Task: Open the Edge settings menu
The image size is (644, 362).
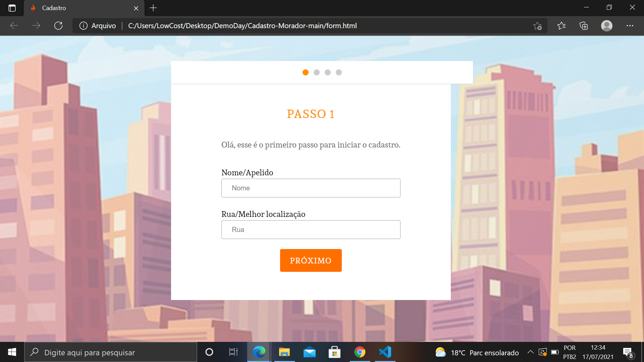Action: (630, 26)
